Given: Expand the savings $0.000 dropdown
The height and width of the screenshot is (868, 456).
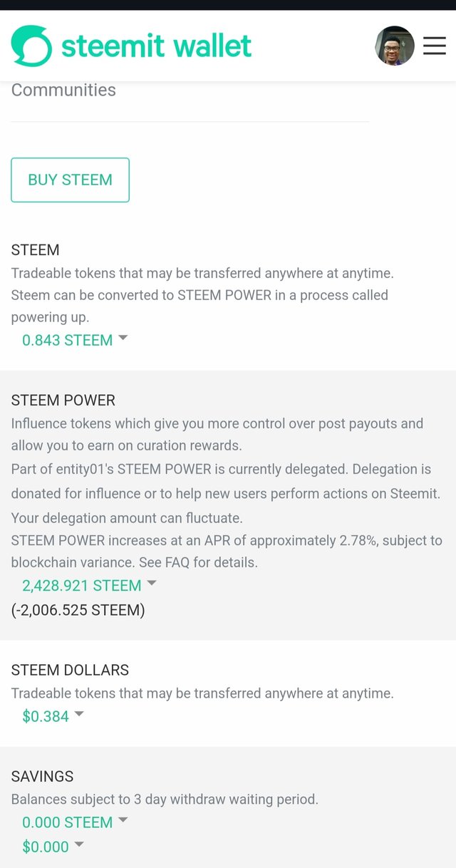Looking at the screenshot, I should click(46, 847).
